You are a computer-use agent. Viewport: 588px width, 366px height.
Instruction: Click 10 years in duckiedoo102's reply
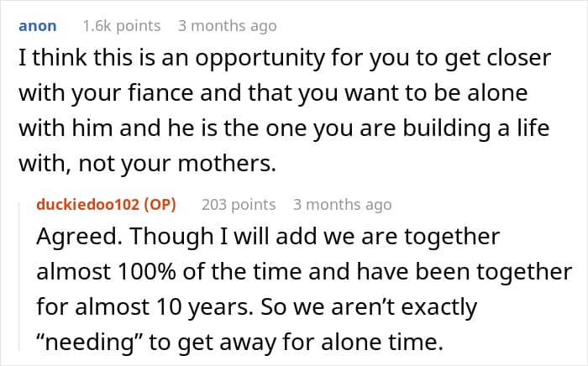[203, 307]
